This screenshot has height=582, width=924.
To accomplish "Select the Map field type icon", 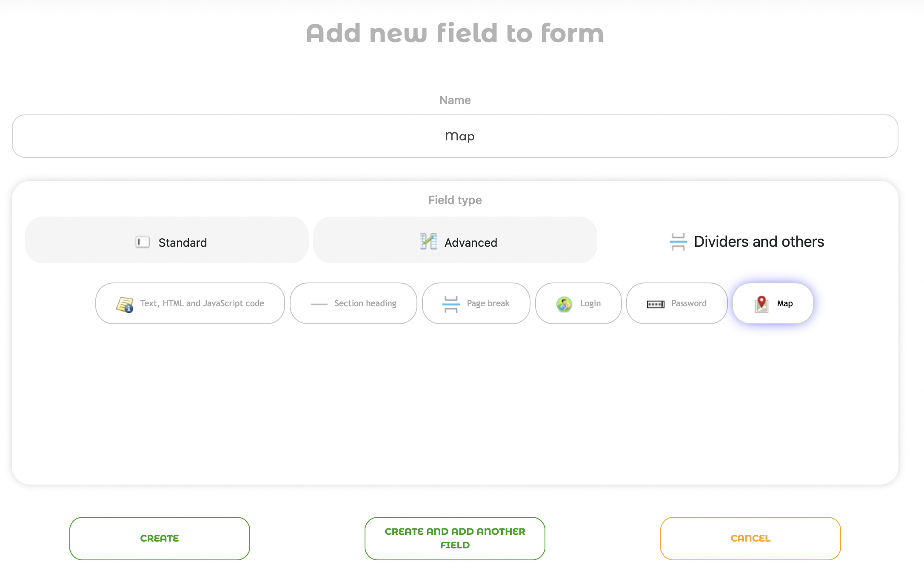I will [x=760, y=303].
